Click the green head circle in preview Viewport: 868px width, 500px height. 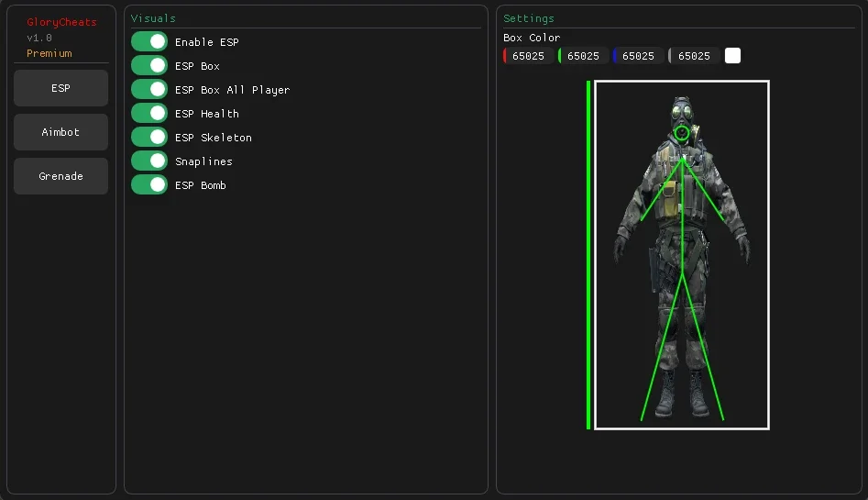[682, 132]
